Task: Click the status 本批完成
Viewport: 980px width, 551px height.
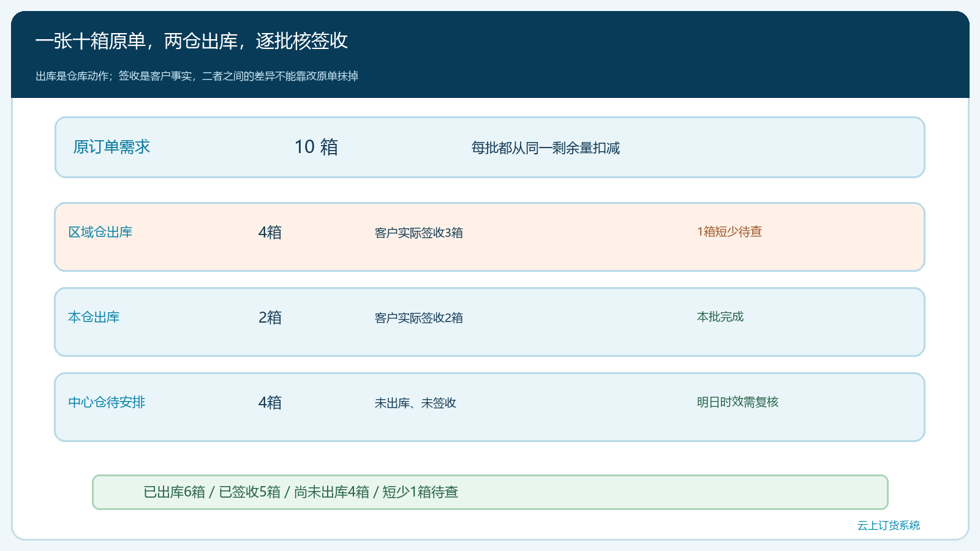Action: coord(720,317)
